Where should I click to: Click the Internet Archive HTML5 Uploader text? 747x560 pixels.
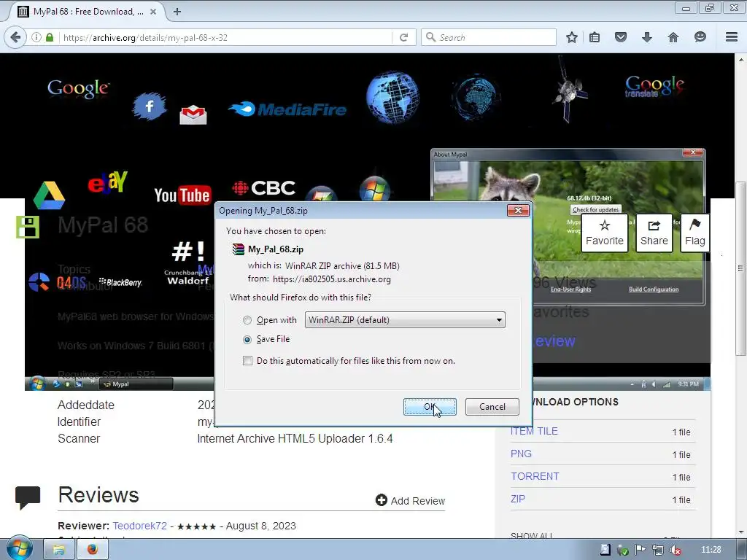click(295, 438)
